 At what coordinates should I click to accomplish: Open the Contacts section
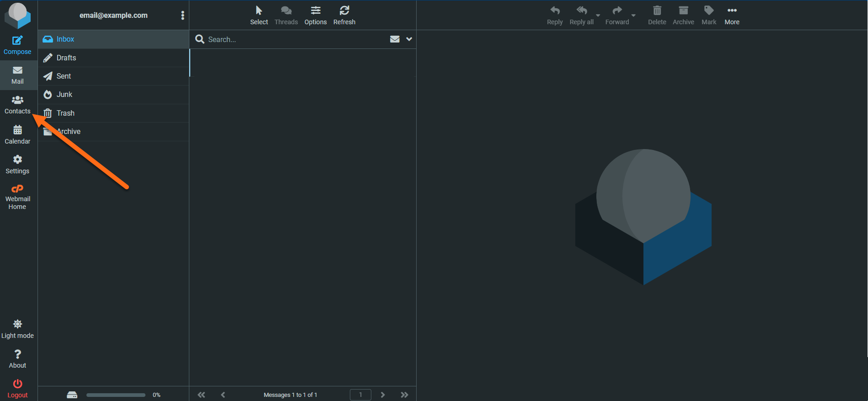[x=17, y=105]
